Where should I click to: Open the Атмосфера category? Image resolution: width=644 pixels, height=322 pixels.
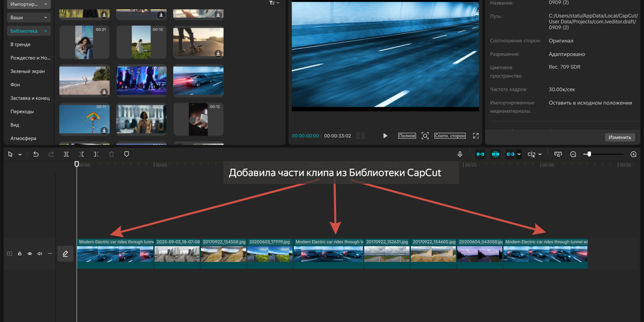point(23,138)
